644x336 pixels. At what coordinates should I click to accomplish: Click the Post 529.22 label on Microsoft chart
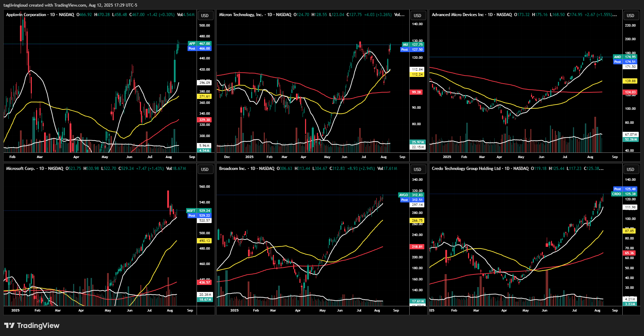click(200, 216)
